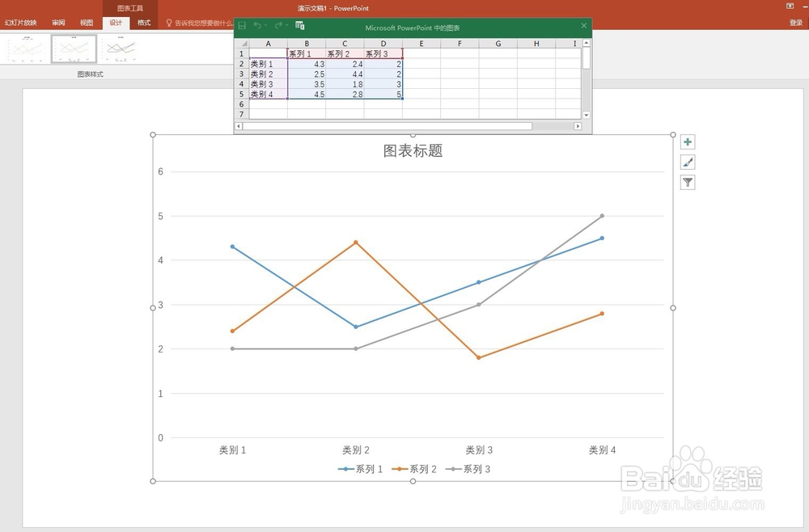Screen dimensions: 809x532
Task: Open the Chart Filters funnel button
Action: pos(687,182)
